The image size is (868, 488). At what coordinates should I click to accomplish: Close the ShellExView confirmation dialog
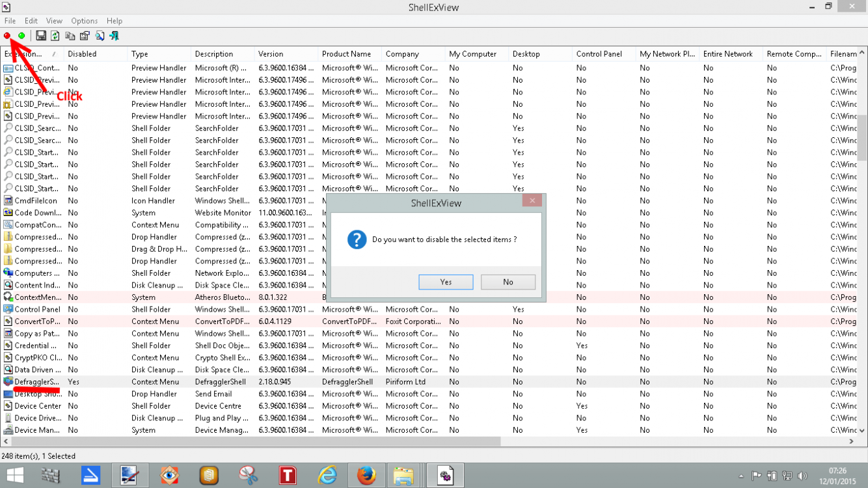pyautogui.click(x=532, y=201)
